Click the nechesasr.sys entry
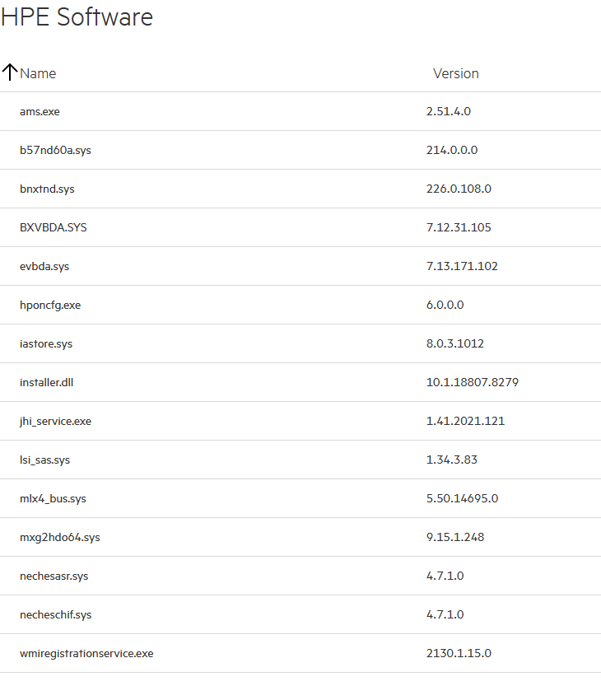601x700 pixels. click(x=54, y=576)
